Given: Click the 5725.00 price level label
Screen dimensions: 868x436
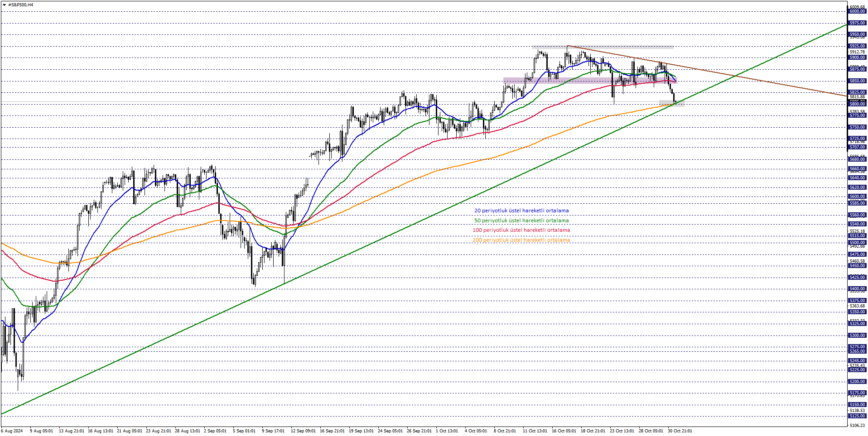Looking at the screenshot, I should (857, 139).
